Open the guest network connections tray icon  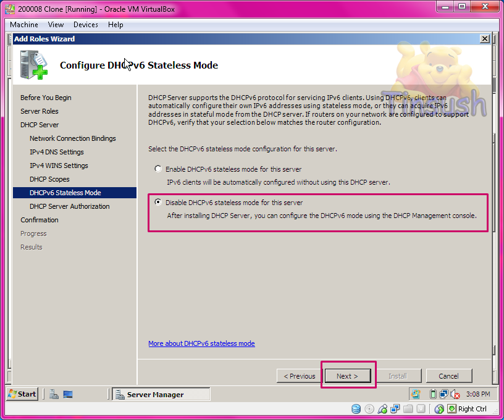click(444, 394)
